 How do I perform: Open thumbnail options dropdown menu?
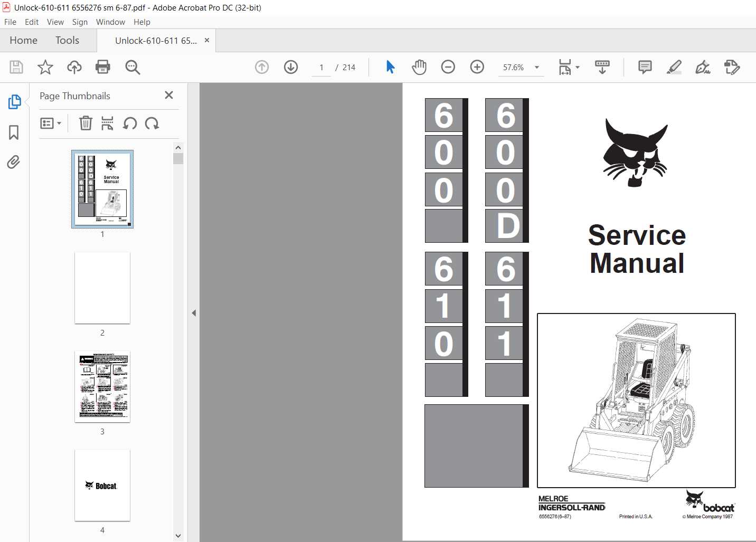(51, 123)
